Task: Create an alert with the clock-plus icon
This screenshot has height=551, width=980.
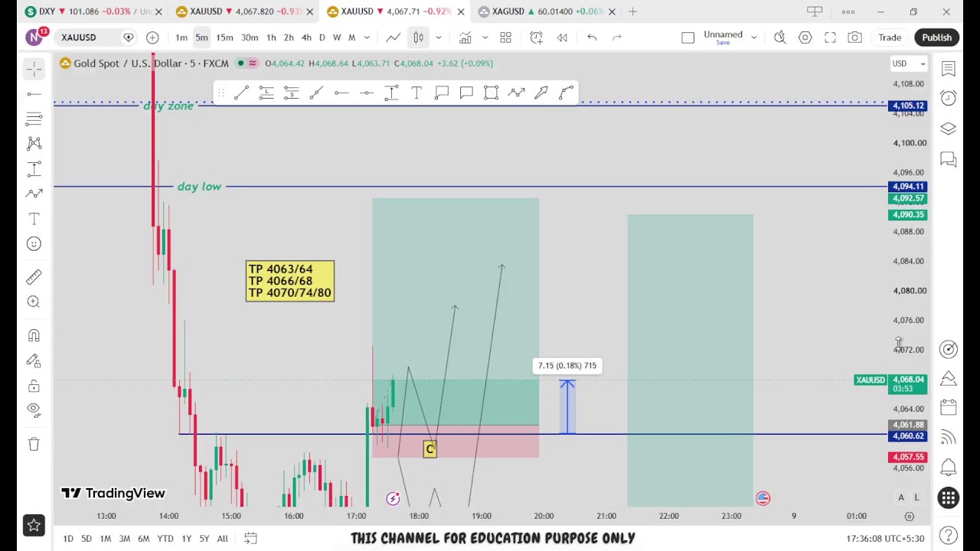Action: pos(537,37)
